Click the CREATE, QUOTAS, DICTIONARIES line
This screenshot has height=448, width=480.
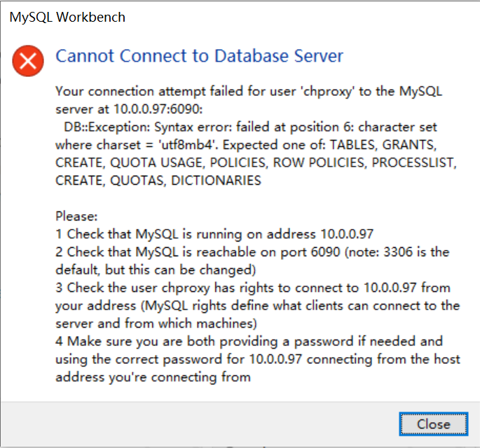pos(158,181)
